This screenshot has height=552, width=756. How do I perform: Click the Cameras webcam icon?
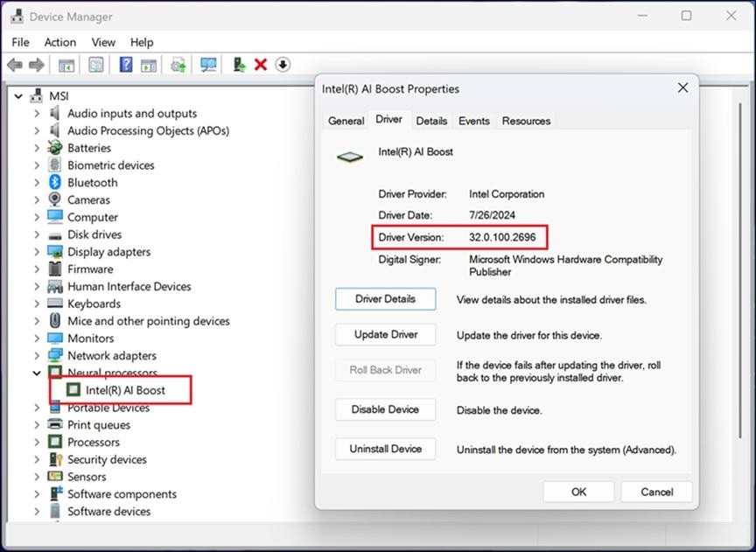click(x=55, y=199)
